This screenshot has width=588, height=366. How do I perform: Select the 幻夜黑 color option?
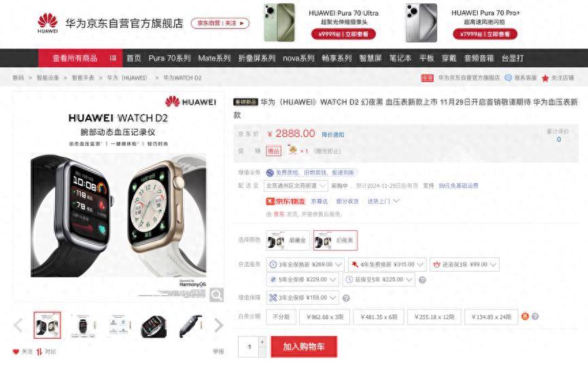point(335,240)
